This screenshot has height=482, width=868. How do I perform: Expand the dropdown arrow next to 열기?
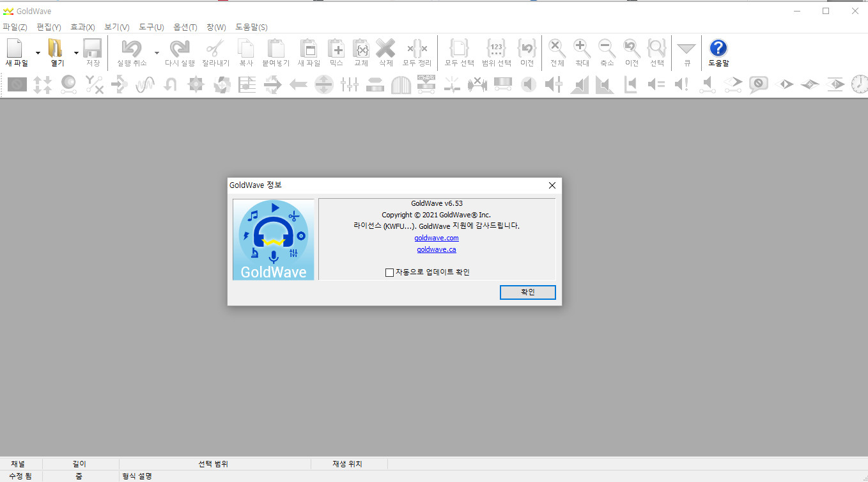(x=76, y=53)
